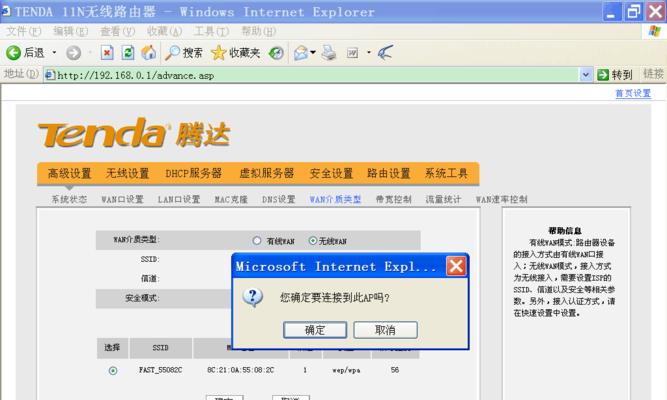Click the Go (转到) button

click(615, 75)
